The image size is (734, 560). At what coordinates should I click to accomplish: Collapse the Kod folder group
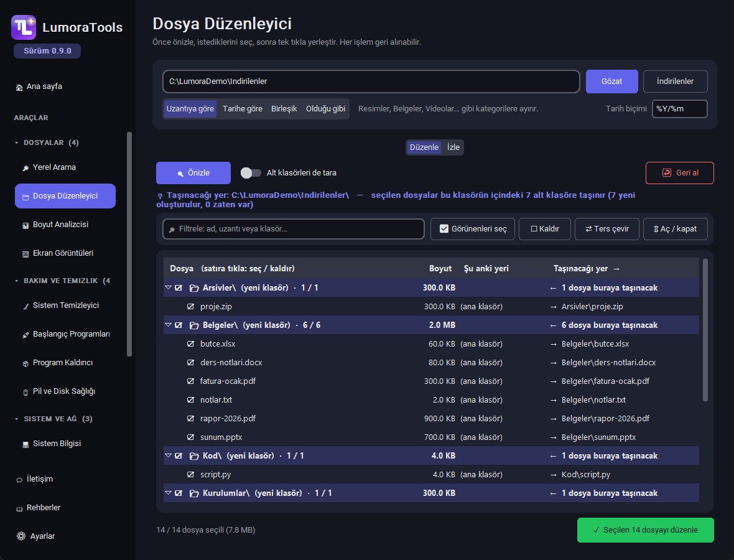tap(168, 455)
